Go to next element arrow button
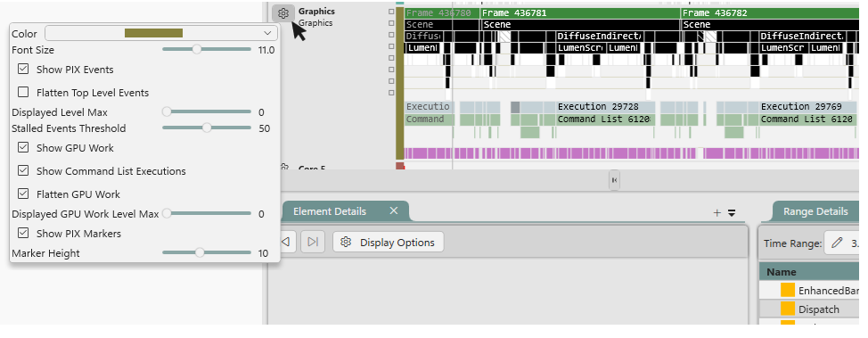Image resolution: width=868 pixels, height=338 pixels. pos(312,242)
